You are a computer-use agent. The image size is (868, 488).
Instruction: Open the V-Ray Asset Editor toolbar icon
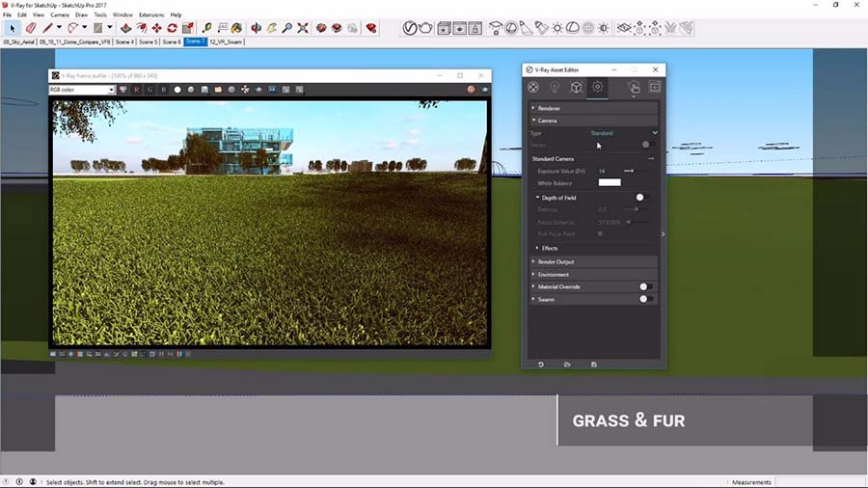click(x=409, y=28)
